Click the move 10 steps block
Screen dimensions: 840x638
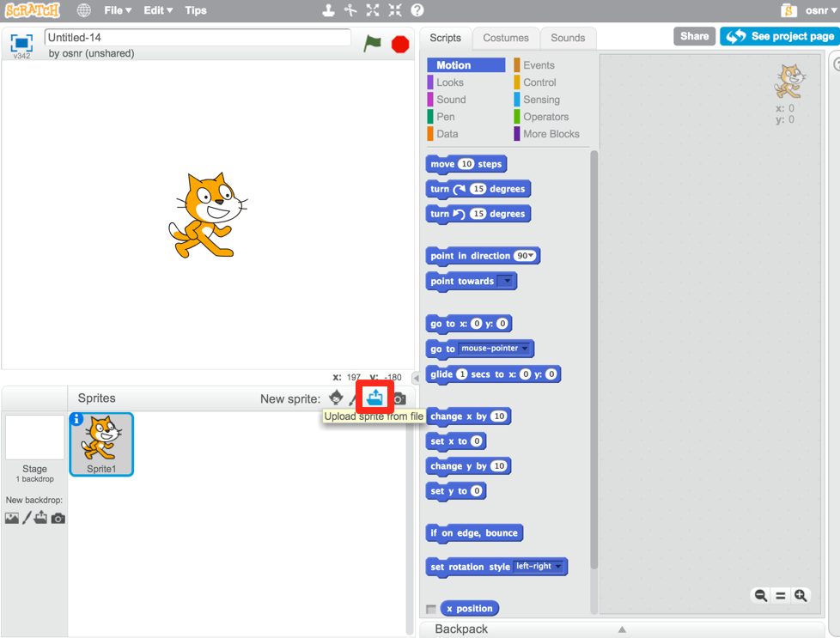pyautogui.click(x=466, y=164)
